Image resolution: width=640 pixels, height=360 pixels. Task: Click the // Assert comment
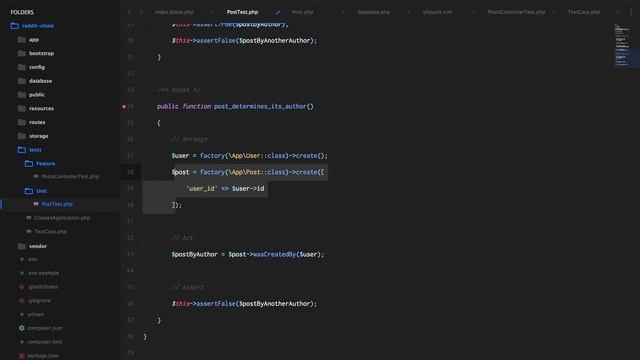click(x=188, y=287)
